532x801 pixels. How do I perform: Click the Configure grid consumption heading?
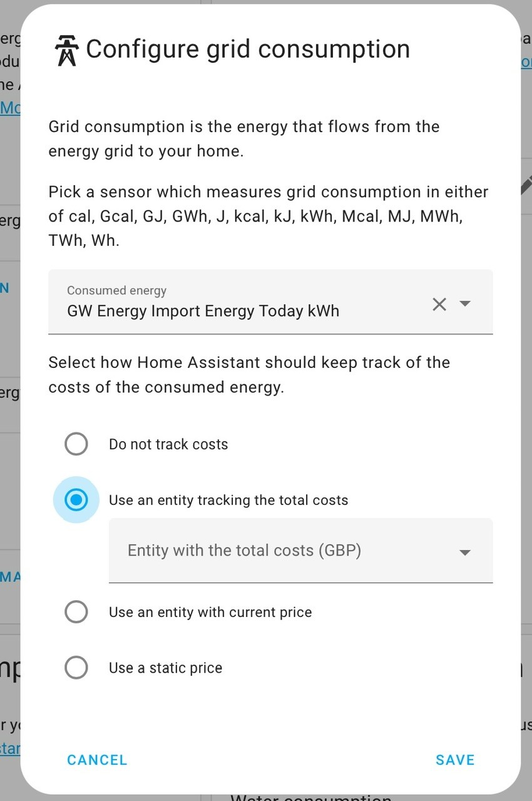(x=248, y=49)
